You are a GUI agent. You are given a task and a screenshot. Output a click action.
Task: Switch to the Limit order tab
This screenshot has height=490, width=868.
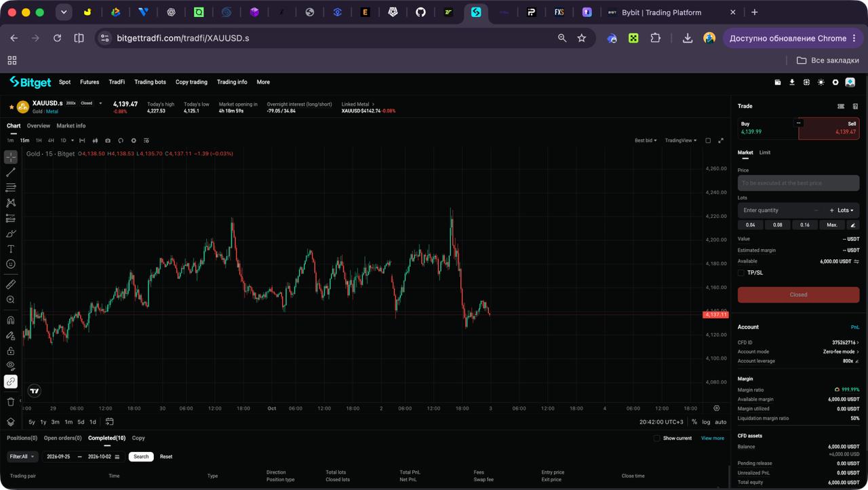point(765,153)
